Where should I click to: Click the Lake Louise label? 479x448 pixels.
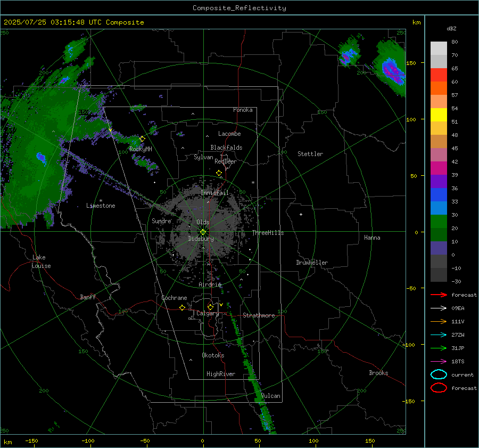41,262
